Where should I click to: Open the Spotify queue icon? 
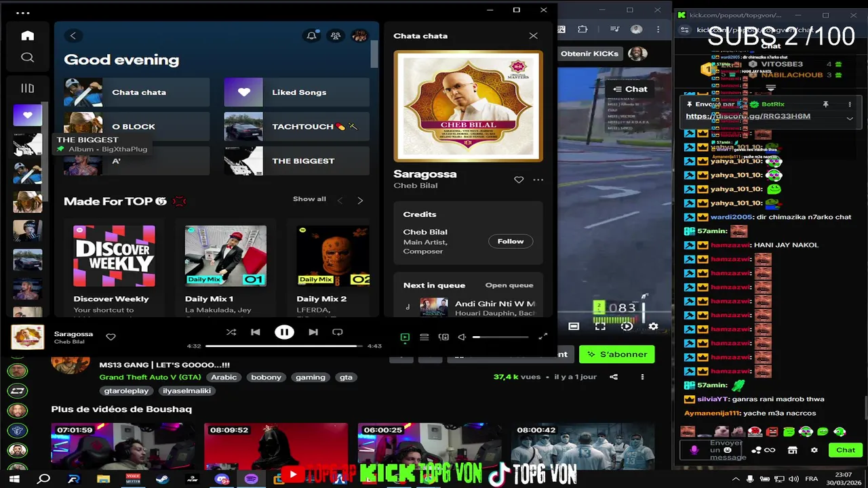click(x=424, y=337)
